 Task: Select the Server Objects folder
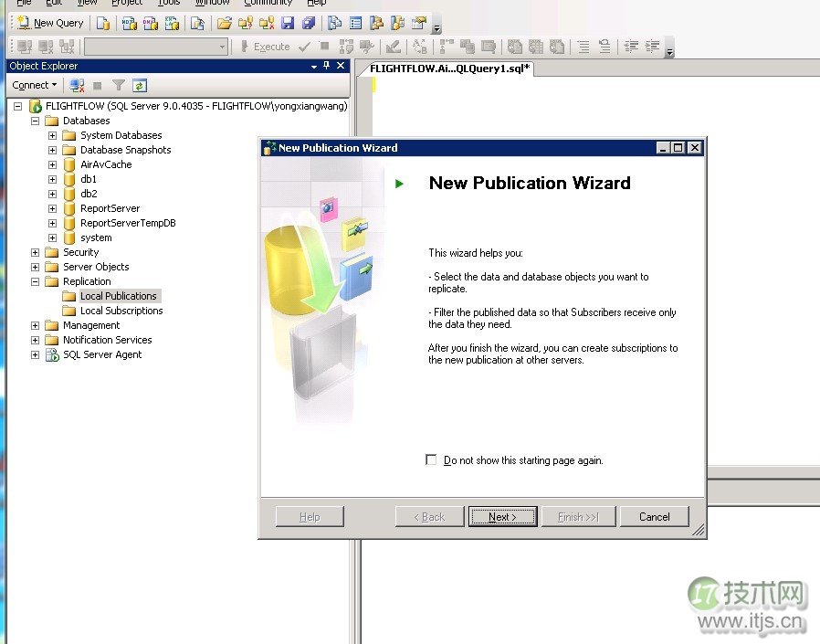tap(96, 267)
